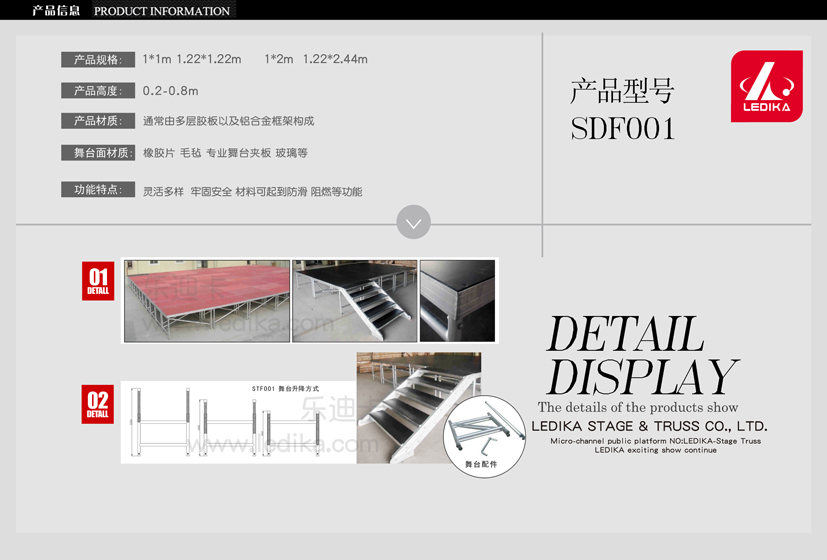Click the 产品高度 label
This screenshot has height=560, width=827.
coord(98,91)
